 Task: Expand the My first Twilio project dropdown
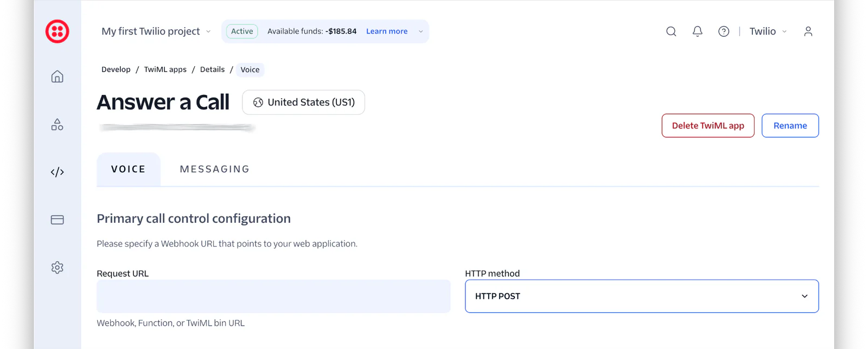pos(156,31)
